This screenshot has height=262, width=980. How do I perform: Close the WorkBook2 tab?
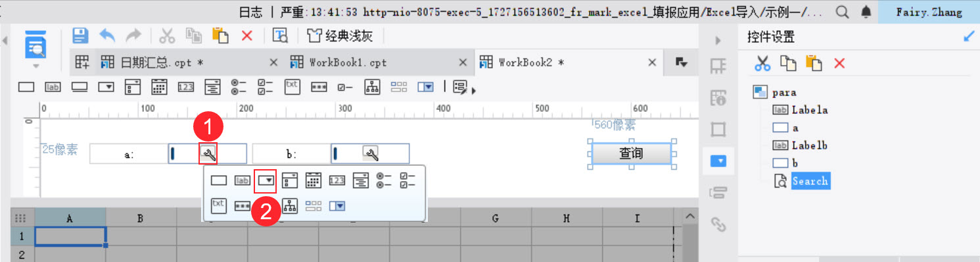tap(653, 63)
